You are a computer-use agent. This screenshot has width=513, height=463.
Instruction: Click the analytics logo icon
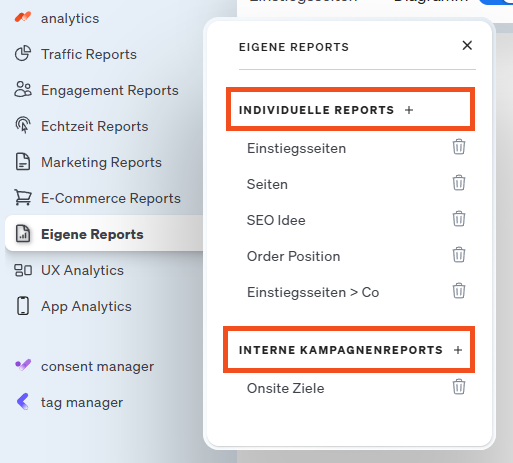click(x=23, y=17)
